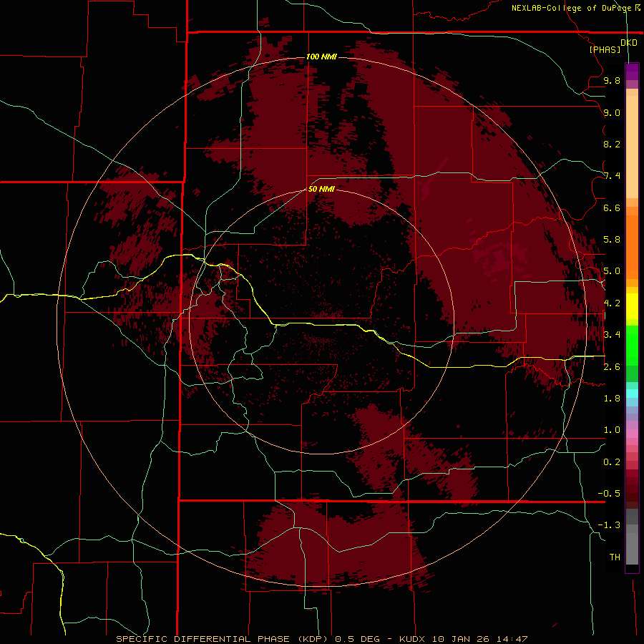The image size is (644, 644).
Task: Pick the cyan segment of the color bar
Action: [632, 394]
